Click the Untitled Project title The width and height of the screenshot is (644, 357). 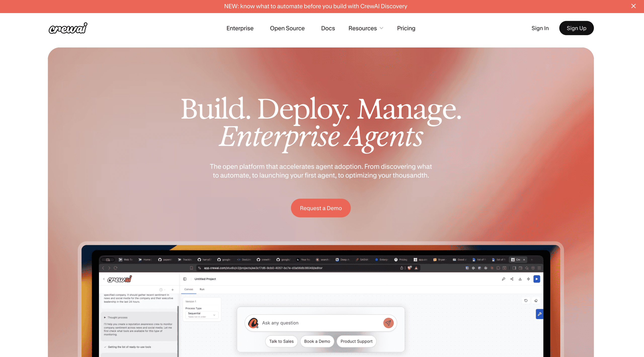click(205, 279)
